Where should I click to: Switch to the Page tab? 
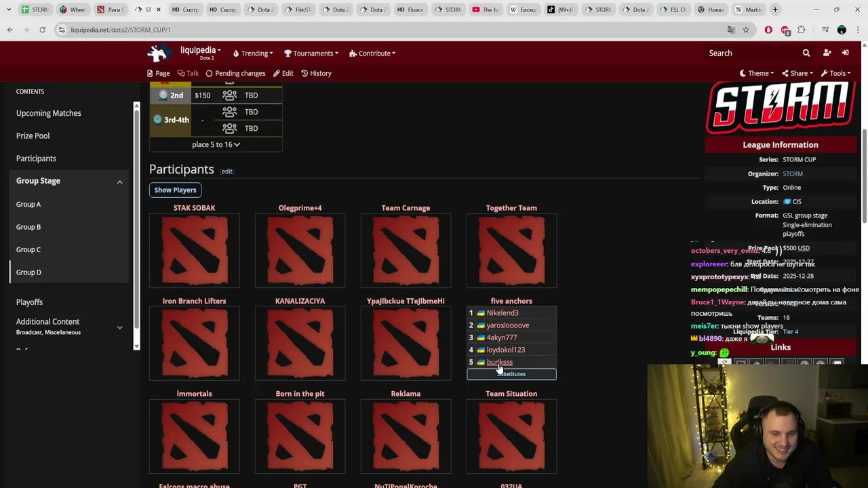[x=158, y=73]
